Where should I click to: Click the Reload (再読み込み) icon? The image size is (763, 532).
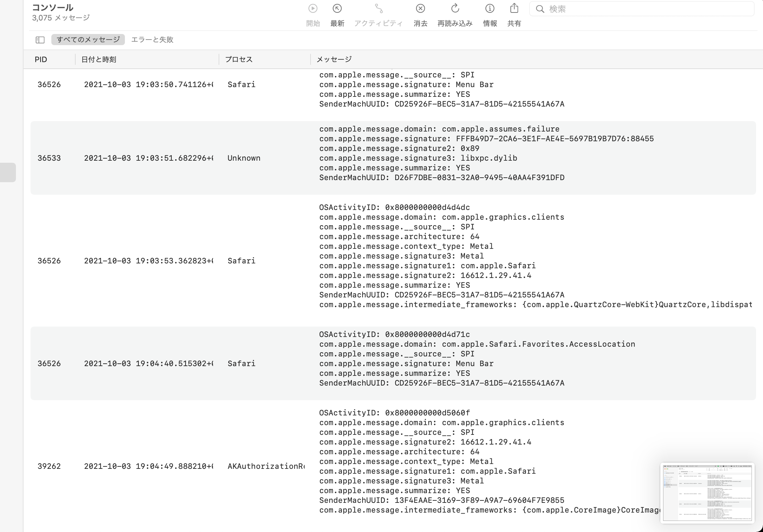coord(455,9)
